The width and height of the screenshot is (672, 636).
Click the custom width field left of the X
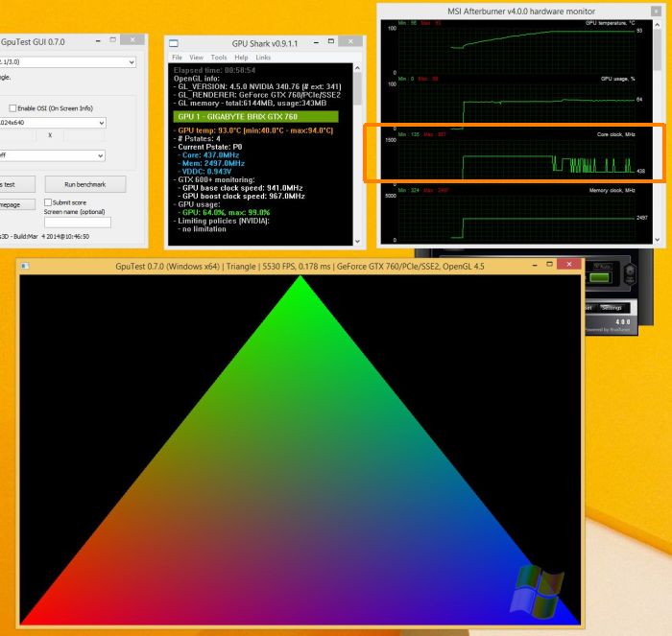18,135
